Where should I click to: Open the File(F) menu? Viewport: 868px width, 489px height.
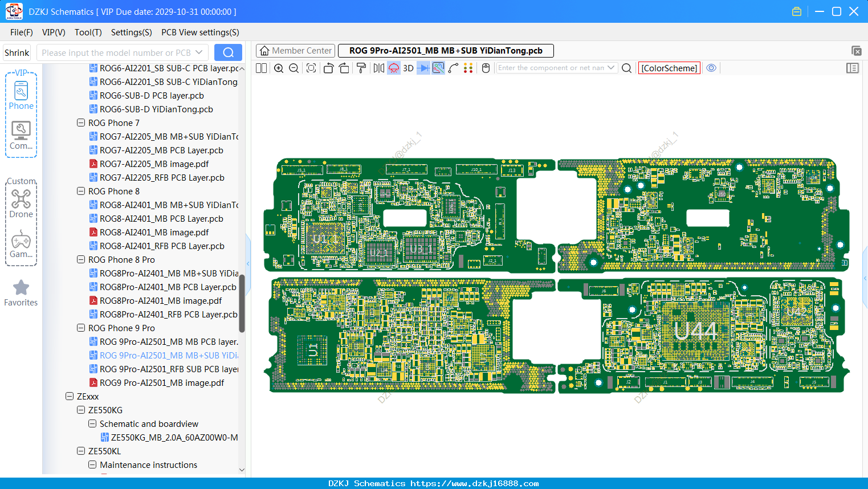point(22,32)
